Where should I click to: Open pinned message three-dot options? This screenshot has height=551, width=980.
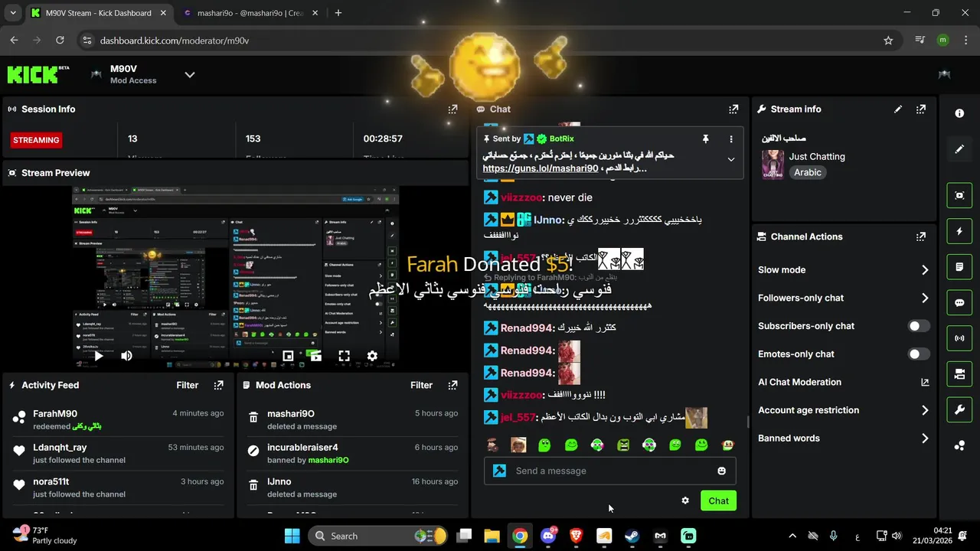click(x=731, y=139)
